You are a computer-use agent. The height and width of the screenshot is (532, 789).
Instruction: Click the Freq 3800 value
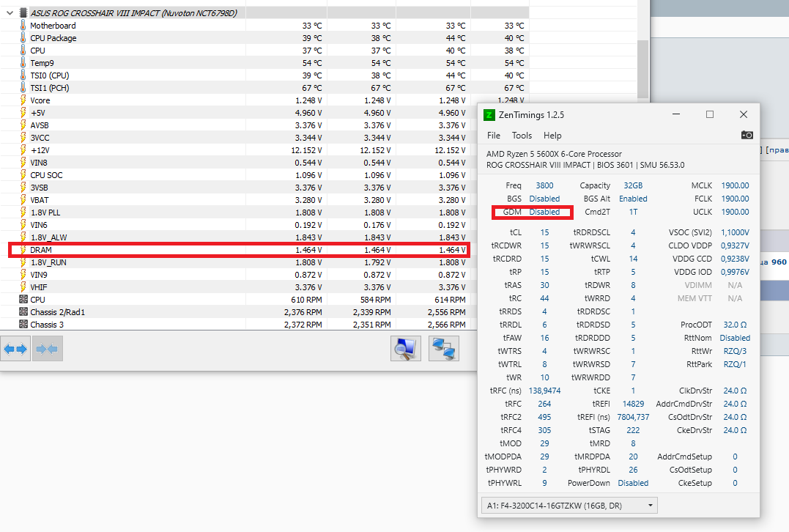point(544,185)
